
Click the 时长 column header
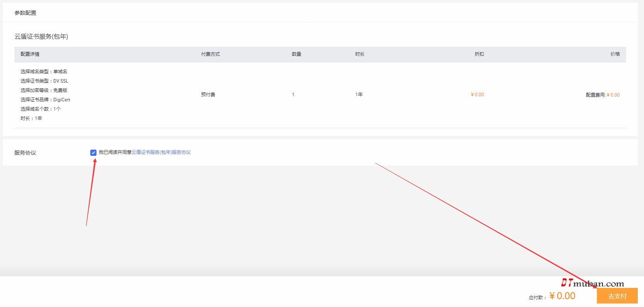pos(360,54)
